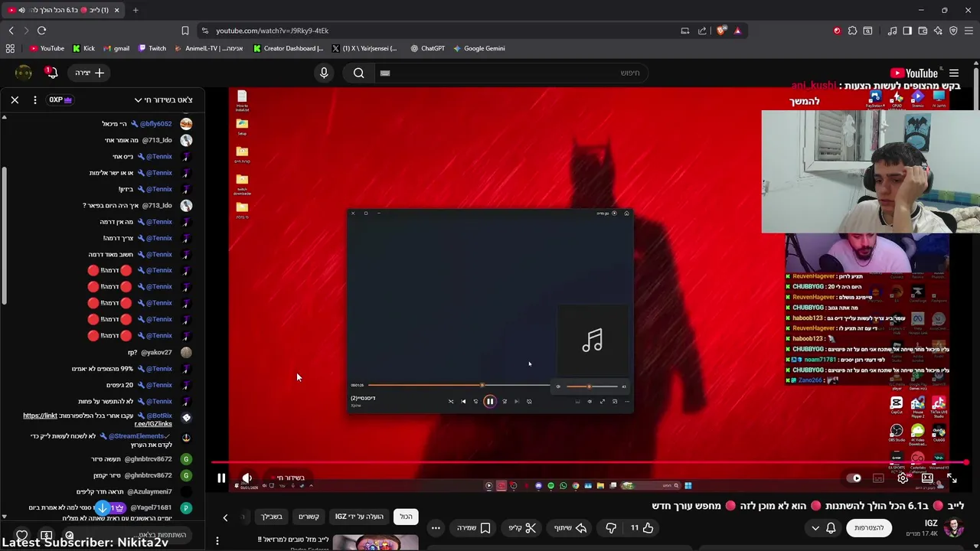Send a heart reaction in chat
The height and width of the screenshot is (551, 980).
(22, 536)
